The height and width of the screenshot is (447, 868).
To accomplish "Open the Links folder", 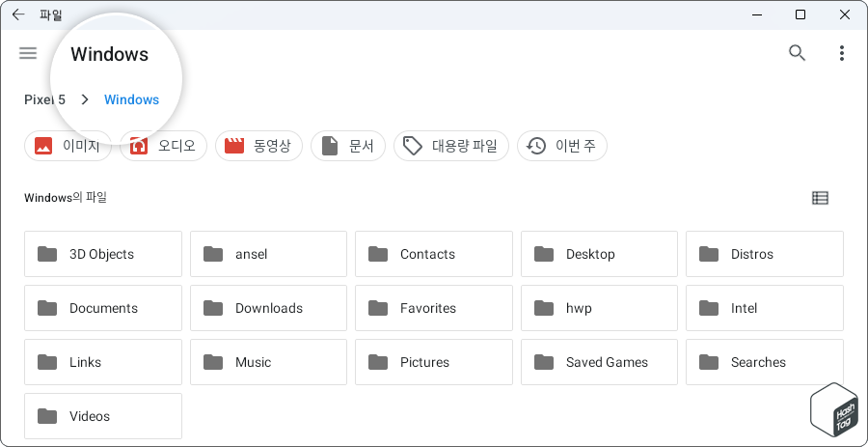I will pyautogui.click(x=103, y=362).
